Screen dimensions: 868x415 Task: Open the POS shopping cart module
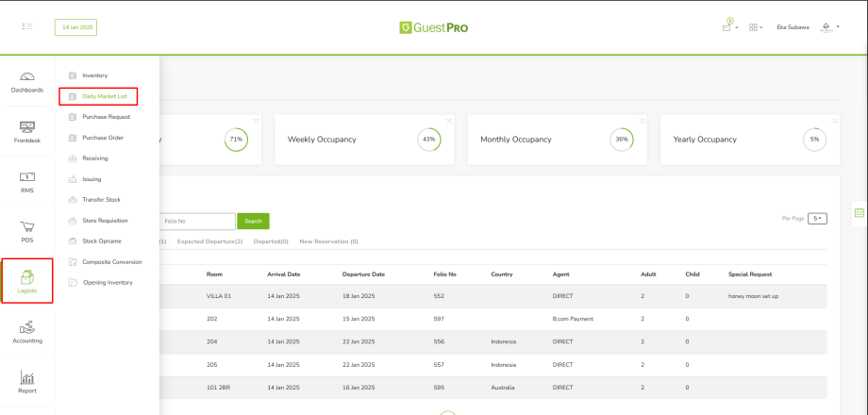tap(27, 232)
